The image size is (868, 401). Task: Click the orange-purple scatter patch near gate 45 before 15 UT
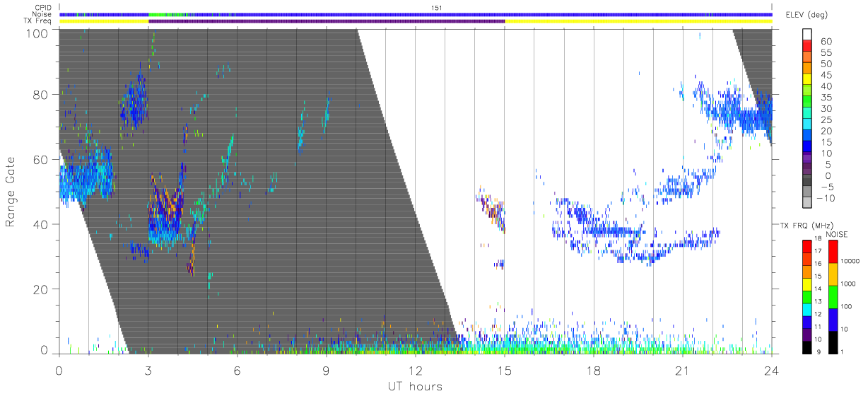tap(492, 209)
